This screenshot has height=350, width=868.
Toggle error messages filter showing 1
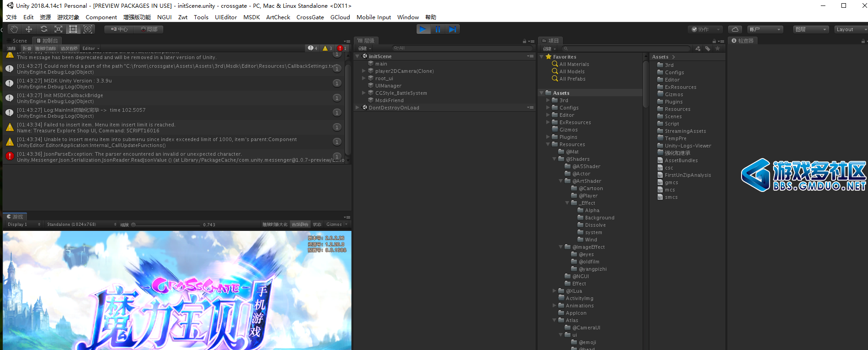(342, 48)
